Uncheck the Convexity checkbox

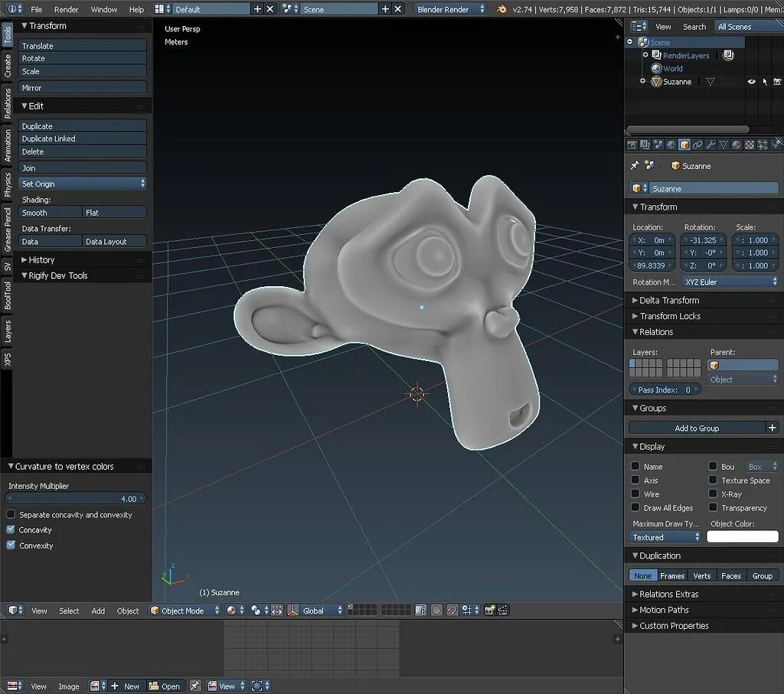11,545
